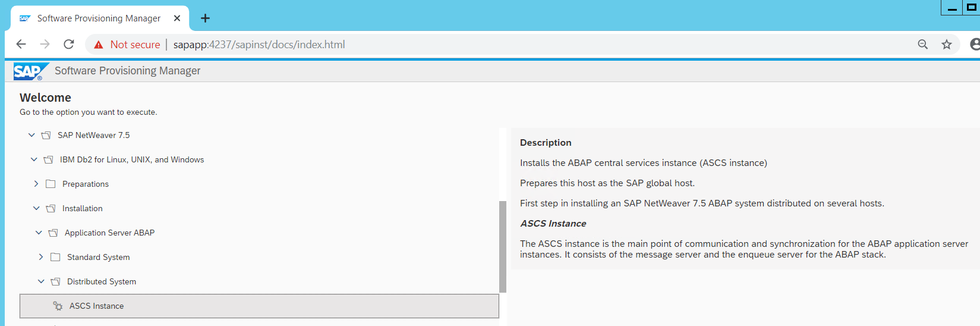The width and height of the screenshot is (980, 326).
Task: Open the zoom magnifier icon in address bar
Action: (922, 45)
